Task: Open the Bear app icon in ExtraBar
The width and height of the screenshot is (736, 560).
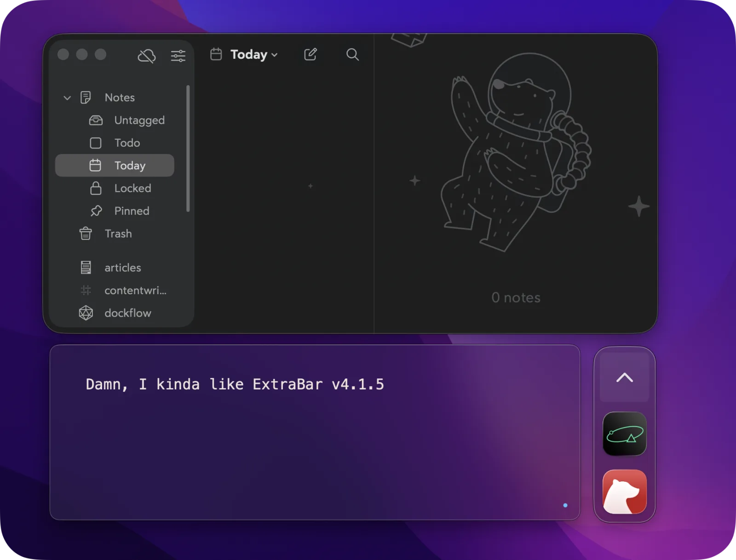Action: 625,491
